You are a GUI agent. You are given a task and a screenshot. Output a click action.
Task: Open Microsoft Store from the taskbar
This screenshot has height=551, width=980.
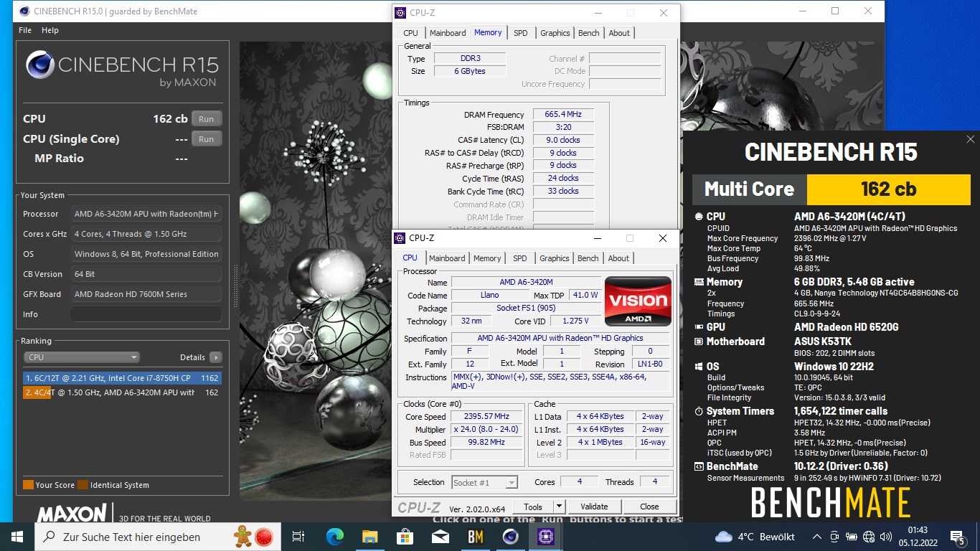coord(405,536)
